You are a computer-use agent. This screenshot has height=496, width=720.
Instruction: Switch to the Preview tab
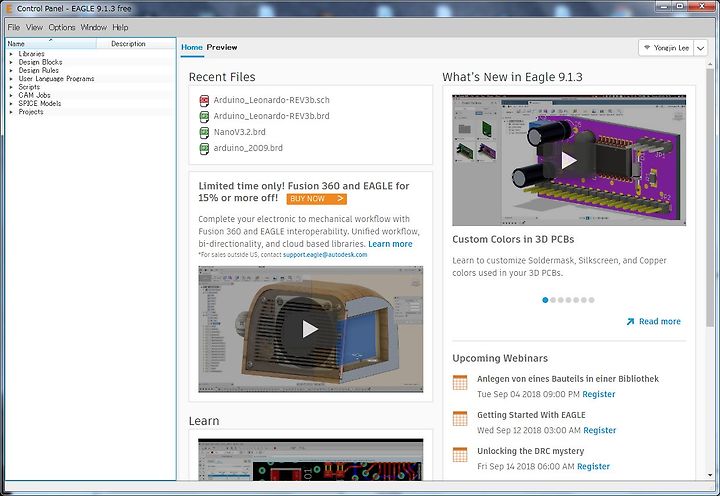(x=222, y=47)
